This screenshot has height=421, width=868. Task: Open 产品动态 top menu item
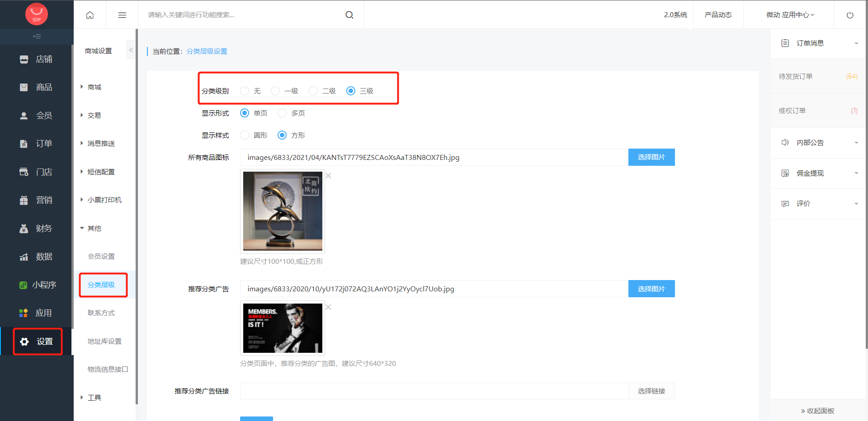(x=718, y=15)
